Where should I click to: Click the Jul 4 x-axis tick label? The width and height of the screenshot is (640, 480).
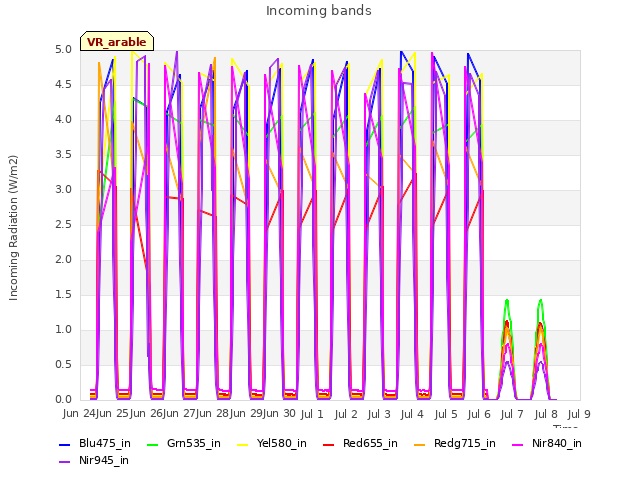(412, 414)
